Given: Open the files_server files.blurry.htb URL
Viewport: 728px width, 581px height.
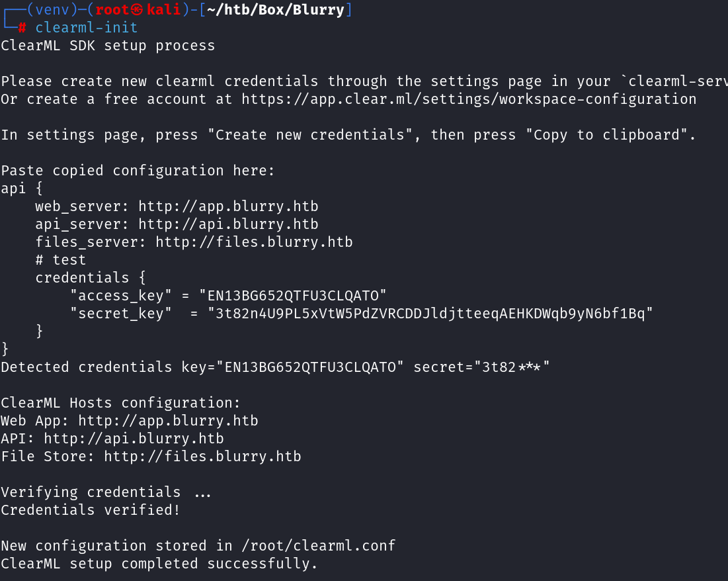Looking at the screenshot, I should pyautogui.click(x=254, y=242).
